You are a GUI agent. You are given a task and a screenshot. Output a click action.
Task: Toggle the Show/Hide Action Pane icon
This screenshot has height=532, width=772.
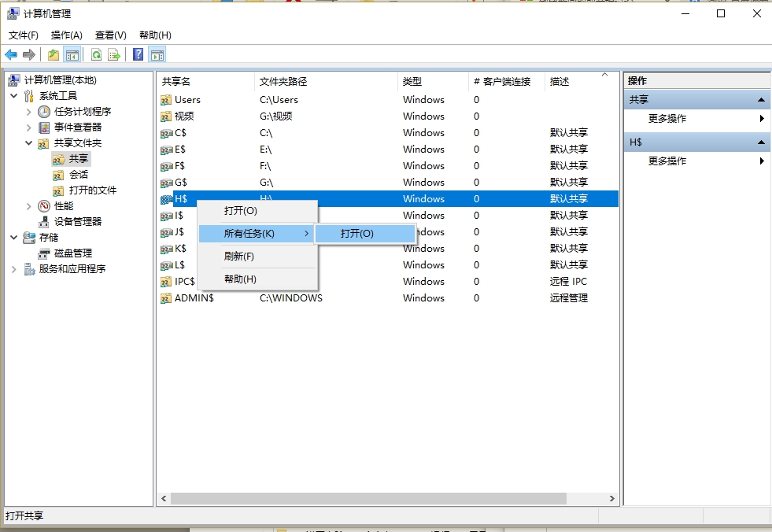click(157, 54)
